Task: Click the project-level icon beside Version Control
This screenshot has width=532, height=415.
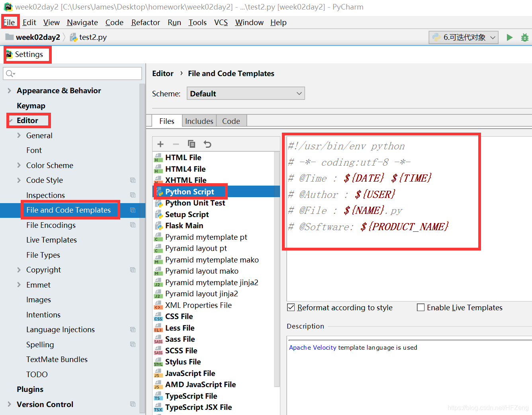Action: pos(133,404)
